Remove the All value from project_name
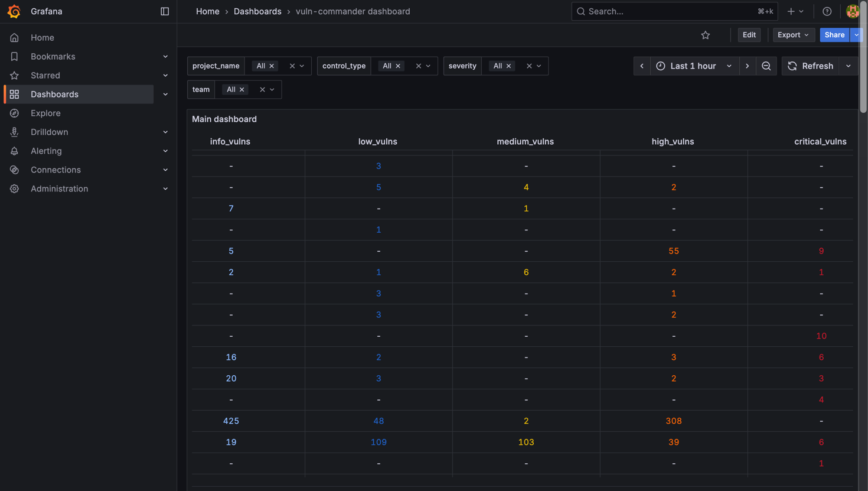 272,66
